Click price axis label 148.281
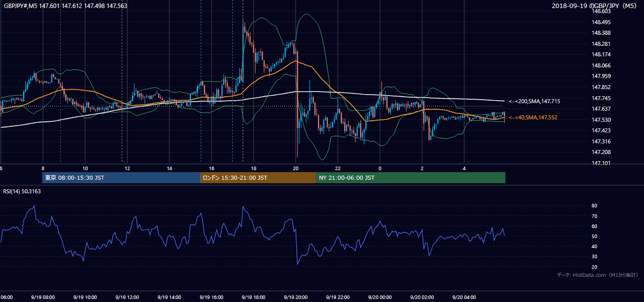The height and width of the screenshot is (302, 644). [601, 44]
